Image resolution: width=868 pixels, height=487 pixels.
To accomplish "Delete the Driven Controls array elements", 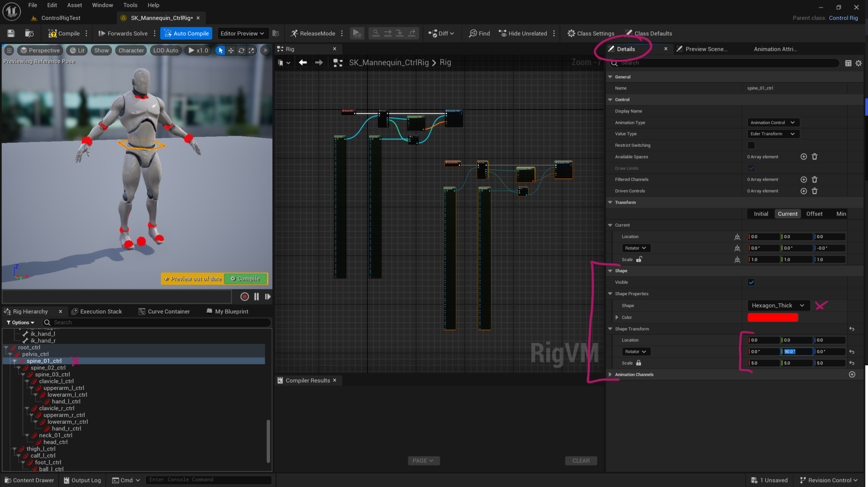I will click(x=814, y=191).
